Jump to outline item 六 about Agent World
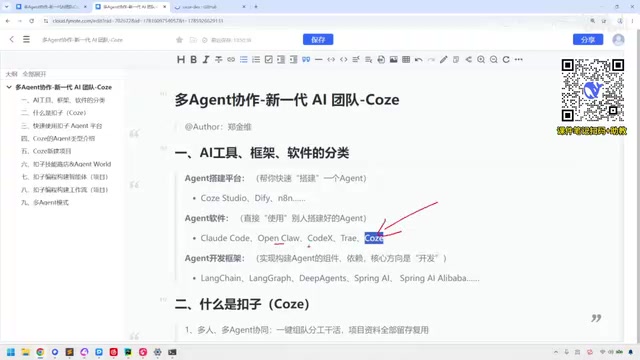Screen dimensions: 640x360 [x=66, y=164]
